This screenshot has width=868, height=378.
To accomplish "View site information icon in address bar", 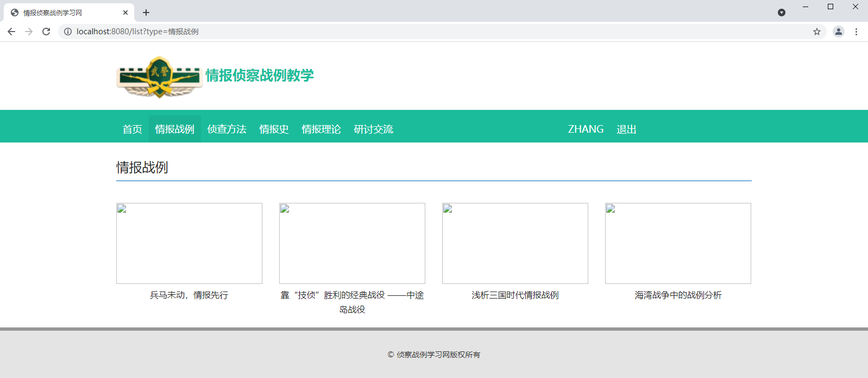I will [68, 32].
